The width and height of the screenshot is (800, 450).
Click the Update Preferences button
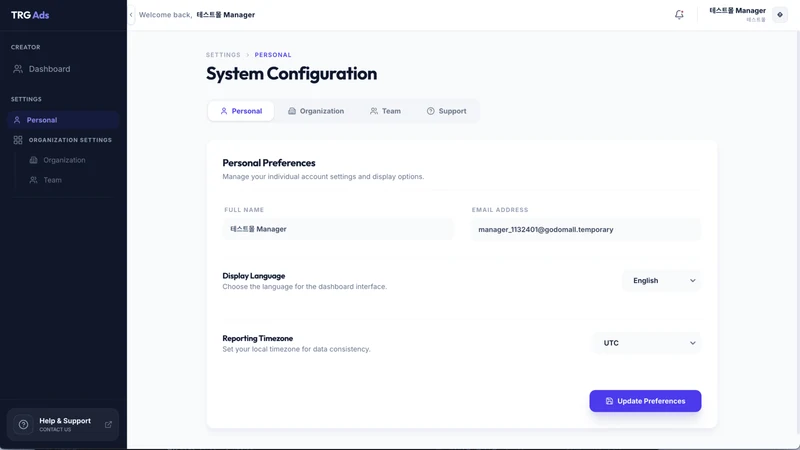(645, 401)
